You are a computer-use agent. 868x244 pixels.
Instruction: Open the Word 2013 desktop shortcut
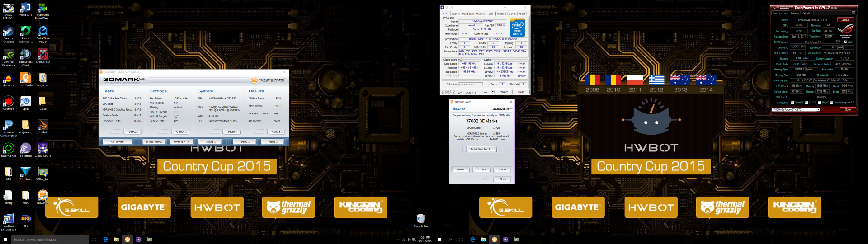point(26,10)
